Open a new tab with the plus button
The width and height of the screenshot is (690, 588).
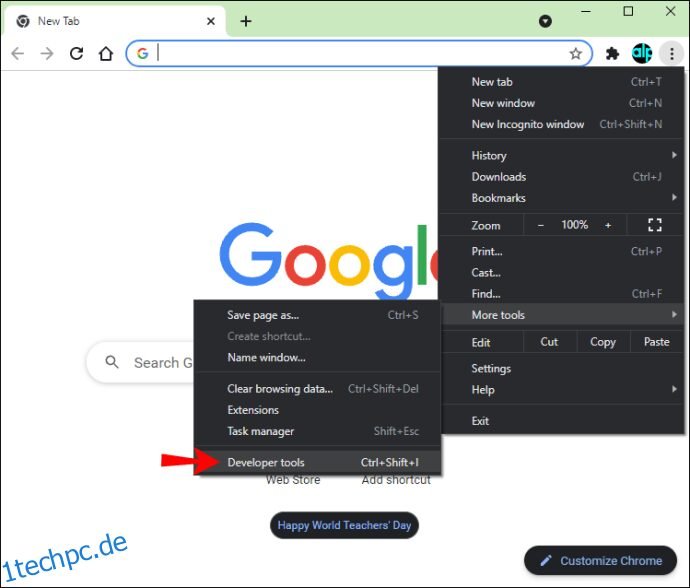(x=246, y=21)
